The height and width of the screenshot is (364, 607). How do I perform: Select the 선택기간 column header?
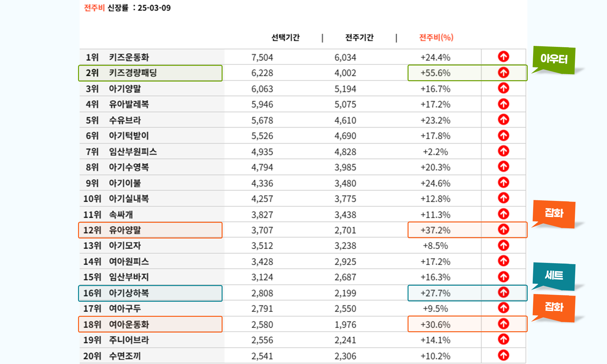(285, 38)
